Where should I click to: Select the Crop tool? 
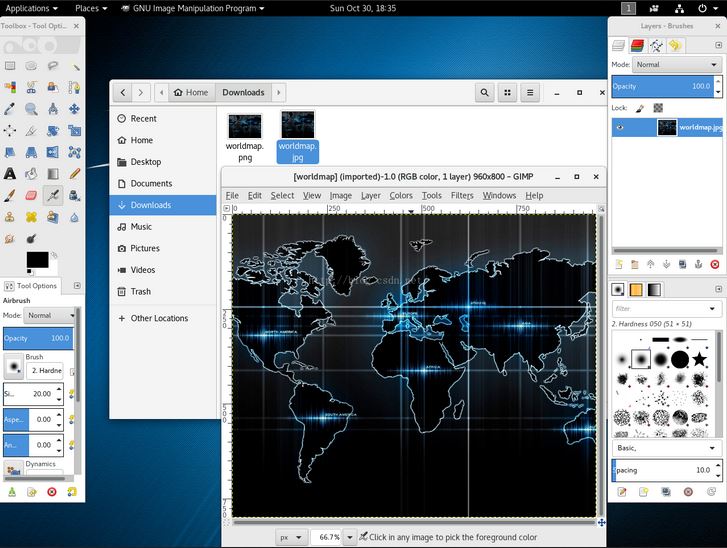(x=31, y=131)
